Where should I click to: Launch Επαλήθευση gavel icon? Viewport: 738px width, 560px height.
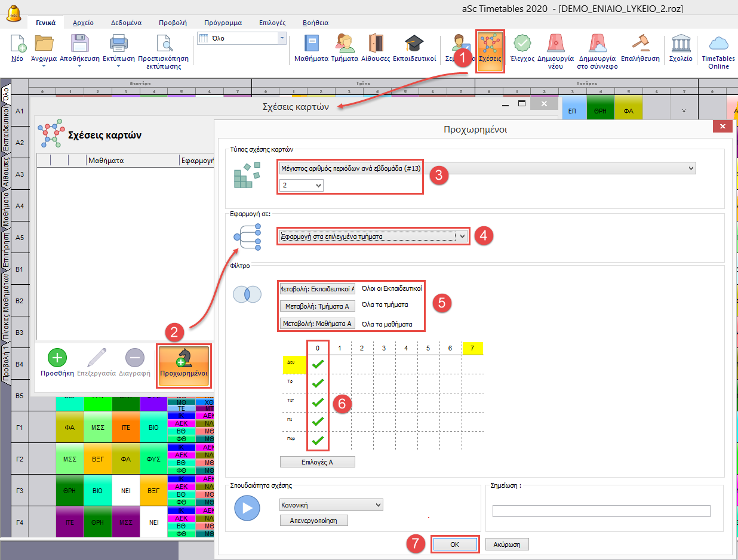pyautogui.click(x=640, y=47)
